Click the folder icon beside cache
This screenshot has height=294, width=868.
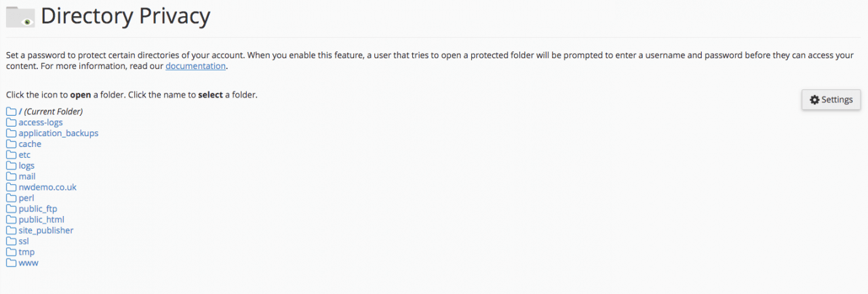11,144
